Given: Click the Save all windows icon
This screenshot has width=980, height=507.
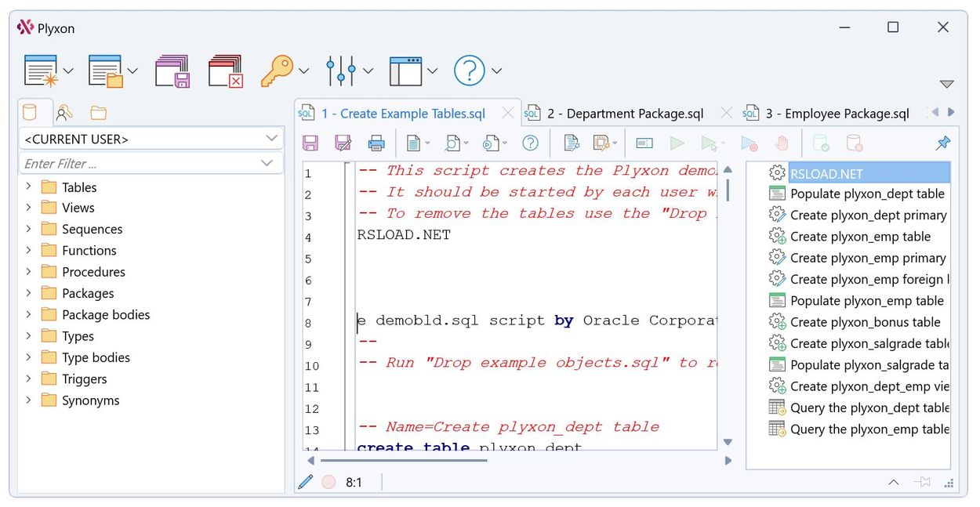Looking at the screenshot, I should click(172, 71).
